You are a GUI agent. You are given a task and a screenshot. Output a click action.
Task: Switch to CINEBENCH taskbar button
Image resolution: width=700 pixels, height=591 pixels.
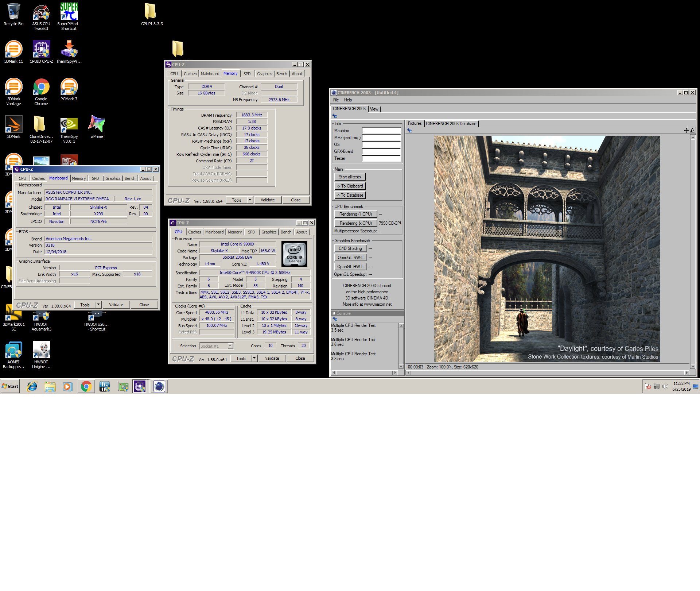(x=159, y=386)
